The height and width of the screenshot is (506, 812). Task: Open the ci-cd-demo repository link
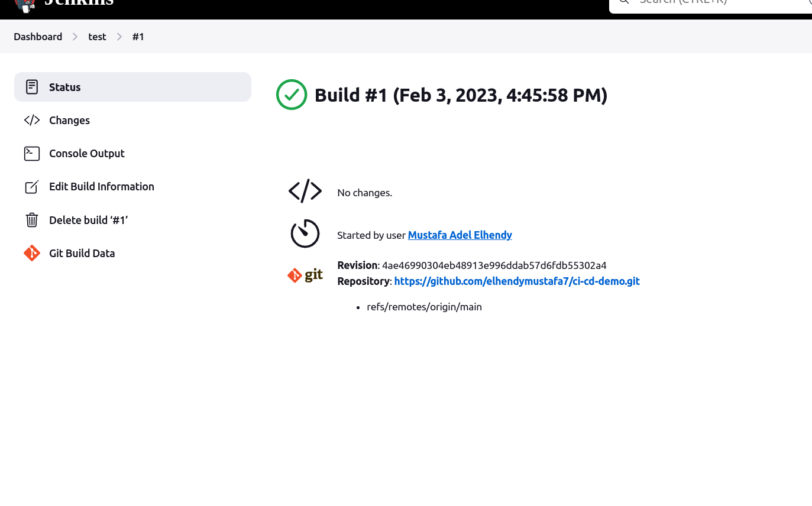[x=516, y=281]
